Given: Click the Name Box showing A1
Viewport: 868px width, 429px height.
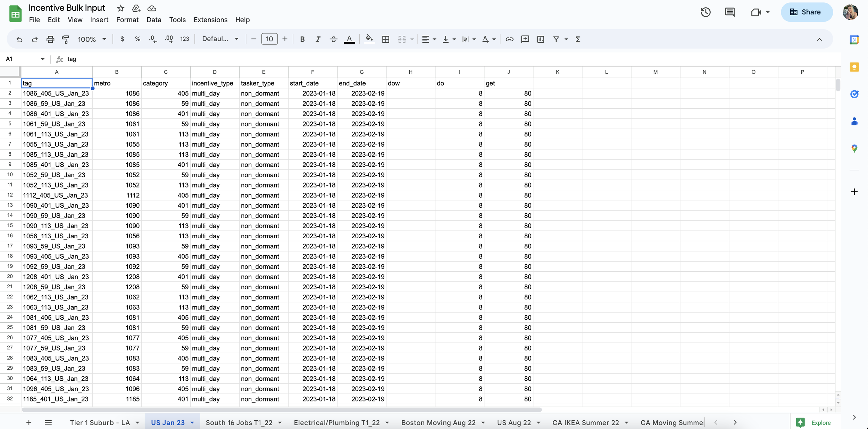Looking at the screenshot, I should (21, 59).
